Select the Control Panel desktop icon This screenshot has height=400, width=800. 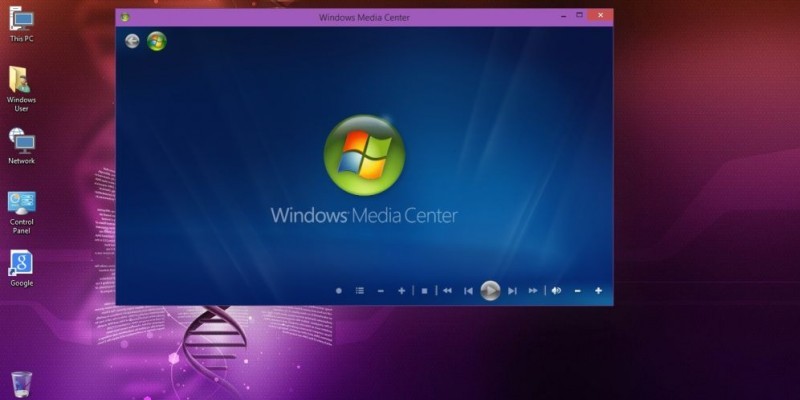(x=21, y=213)
